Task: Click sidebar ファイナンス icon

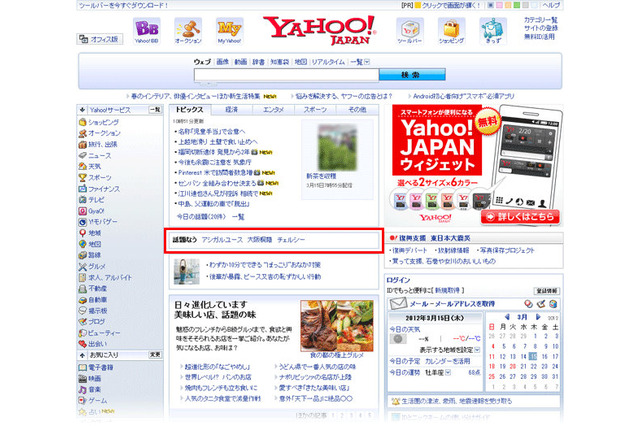Action: (82, 189)
